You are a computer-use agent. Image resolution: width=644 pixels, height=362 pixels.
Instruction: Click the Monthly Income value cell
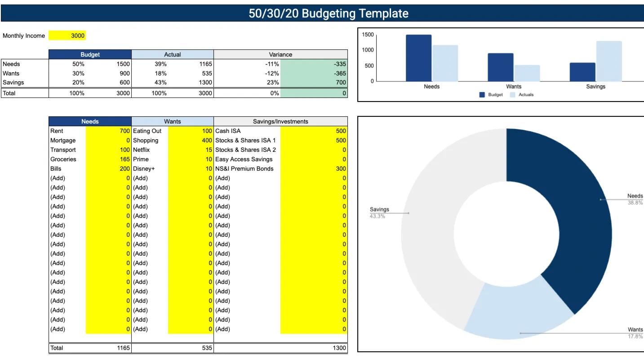point(67,35)
